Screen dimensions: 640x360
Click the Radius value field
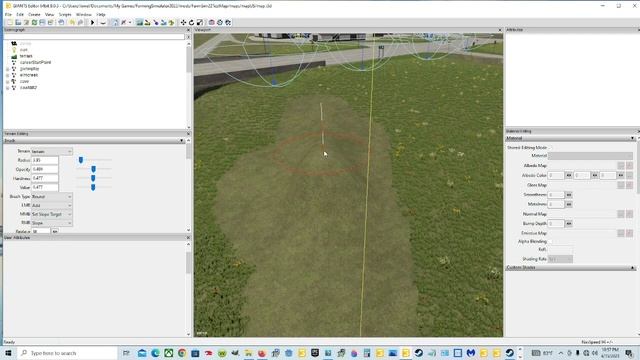44,160
